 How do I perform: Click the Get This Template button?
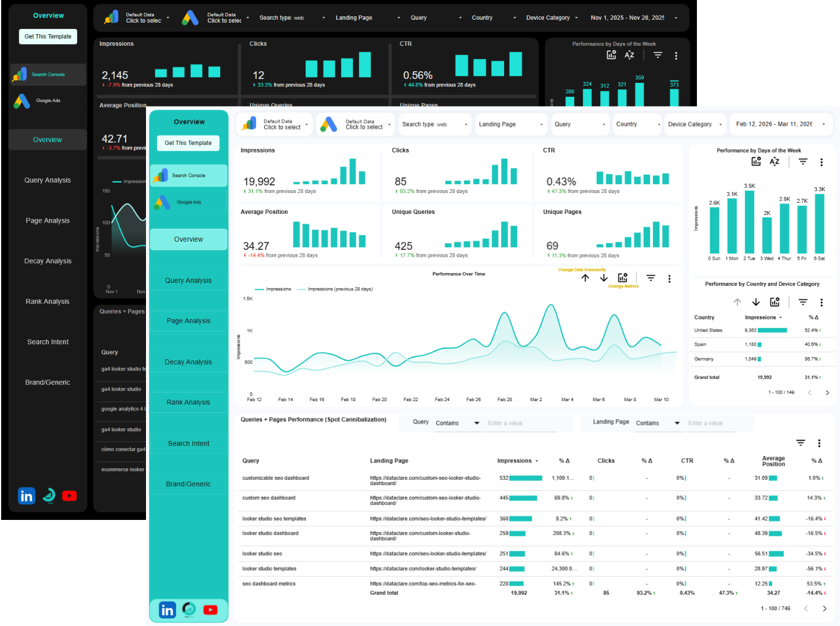188,143
